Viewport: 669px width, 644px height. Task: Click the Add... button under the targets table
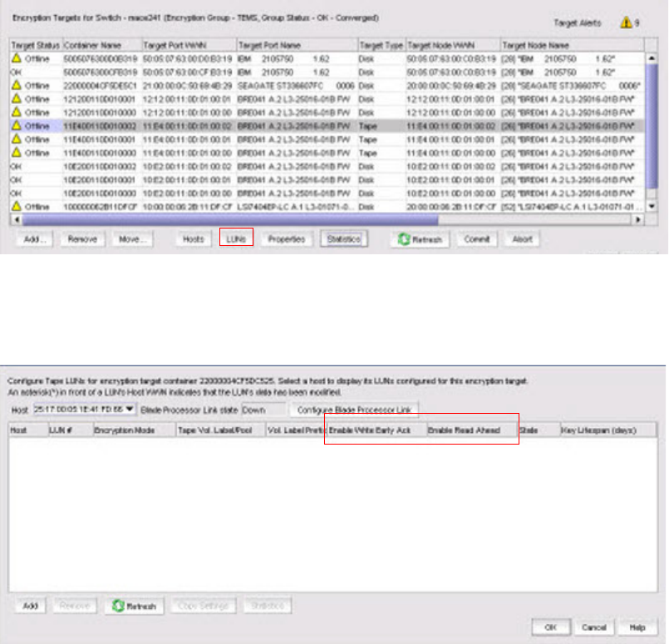click(33, 239)
